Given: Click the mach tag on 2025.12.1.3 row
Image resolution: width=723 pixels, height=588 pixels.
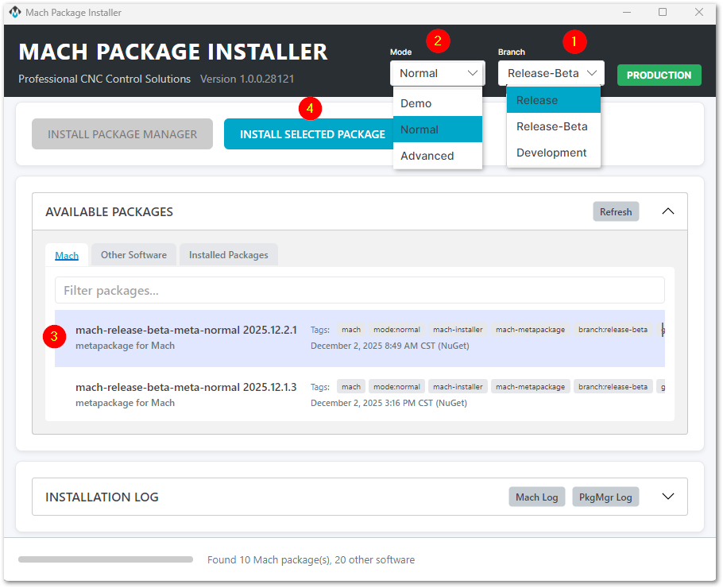Looking at the screenshot, I should click(x=351, y=387).
